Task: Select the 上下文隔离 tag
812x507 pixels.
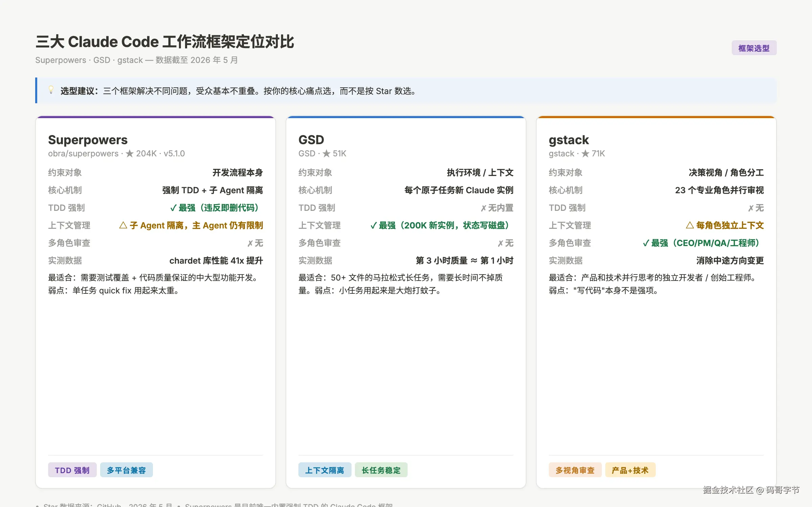Action: (x=324, y=470)
